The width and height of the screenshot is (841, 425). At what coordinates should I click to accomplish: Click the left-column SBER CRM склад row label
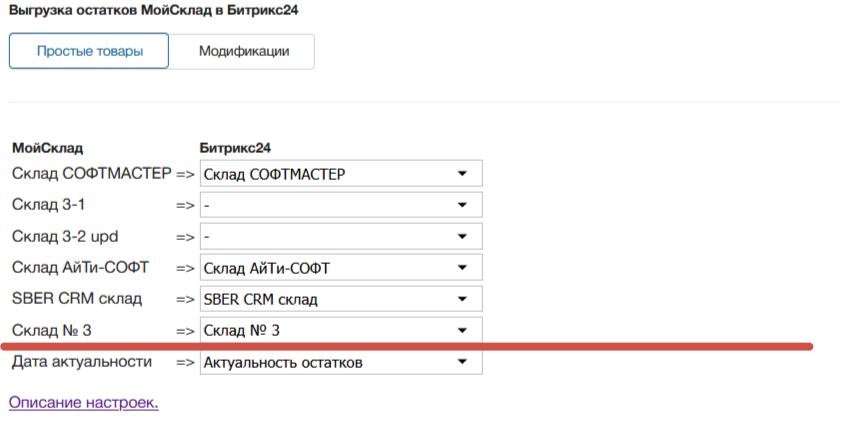[76, 298]
